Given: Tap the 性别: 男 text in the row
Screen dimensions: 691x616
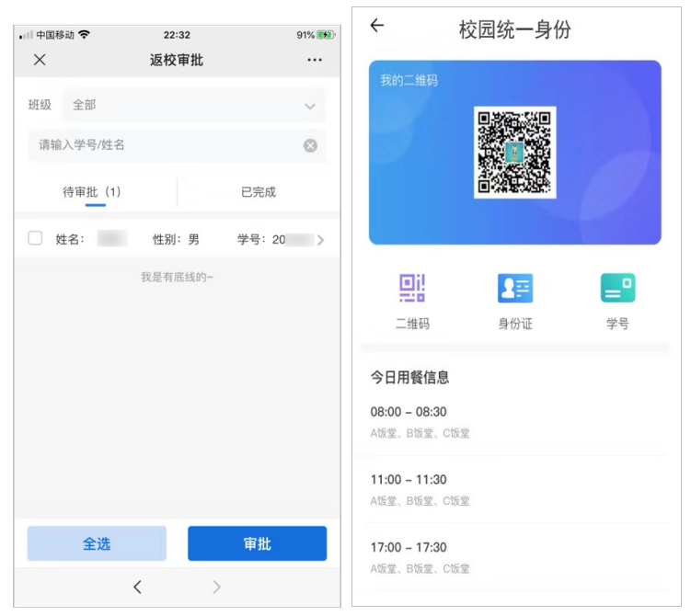Looking at the screenshot, I should (x=176, y=240).
